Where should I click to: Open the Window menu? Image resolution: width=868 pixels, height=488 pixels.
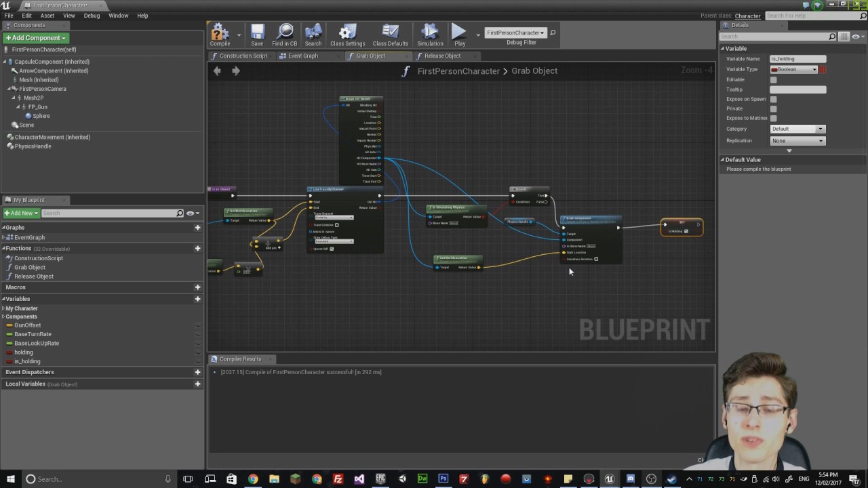tap(118, 16)
